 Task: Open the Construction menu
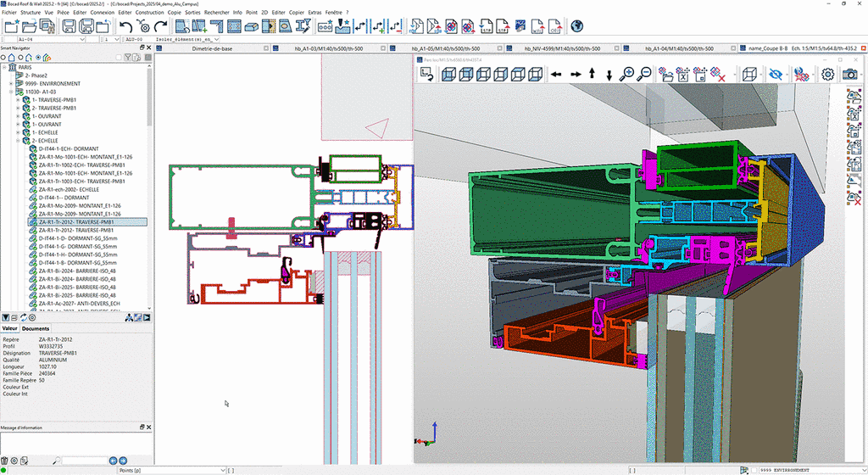click(x=149, y=13)
